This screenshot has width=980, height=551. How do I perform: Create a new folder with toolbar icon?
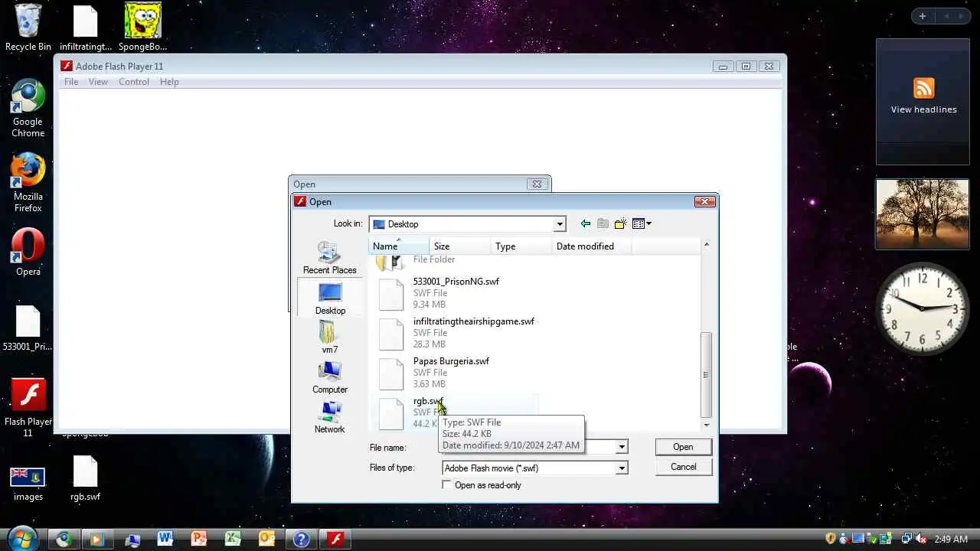[x=620, y=223]
